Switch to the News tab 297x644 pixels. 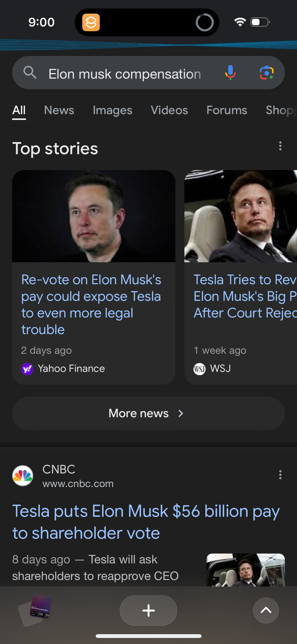point(59,110)
